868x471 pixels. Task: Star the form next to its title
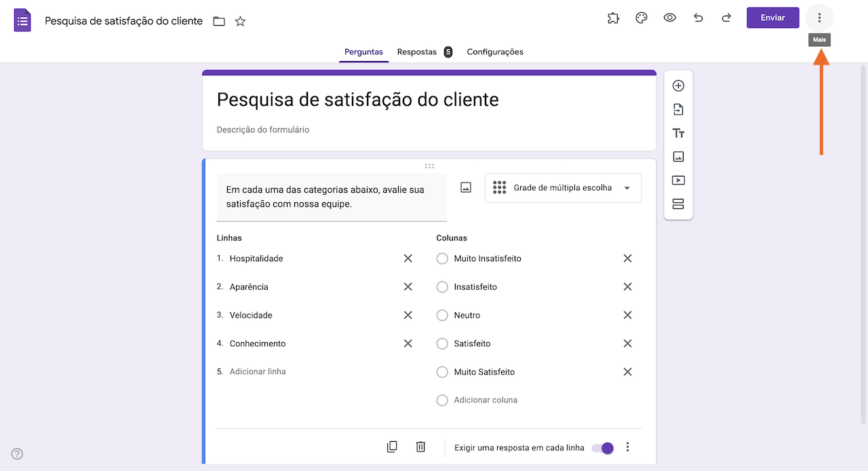point(240,21)
